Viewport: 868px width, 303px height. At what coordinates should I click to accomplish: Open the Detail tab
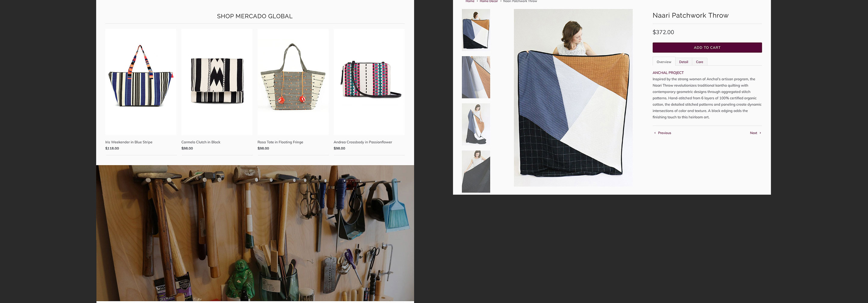click(x=683, y=62)
